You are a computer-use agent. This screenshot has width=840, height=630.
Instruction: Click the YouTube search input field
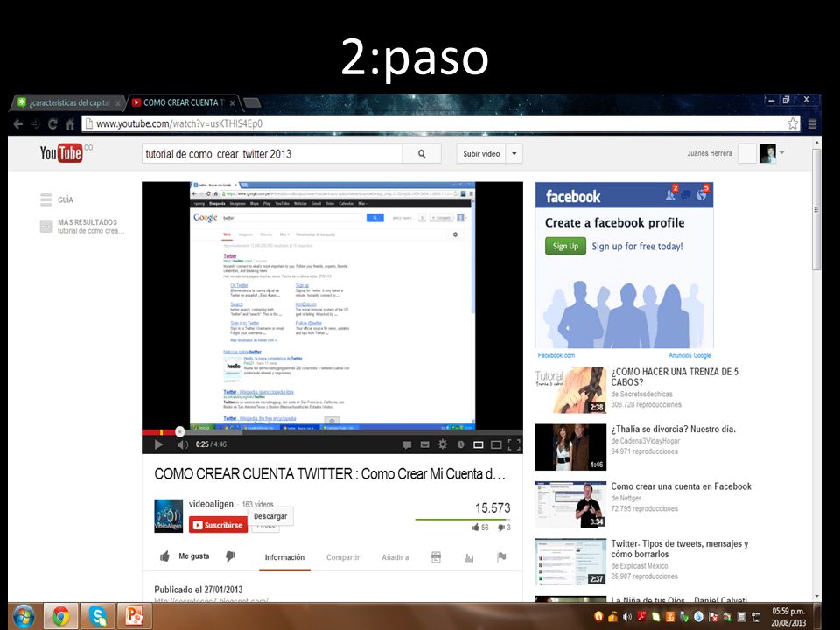pos(272,154)
